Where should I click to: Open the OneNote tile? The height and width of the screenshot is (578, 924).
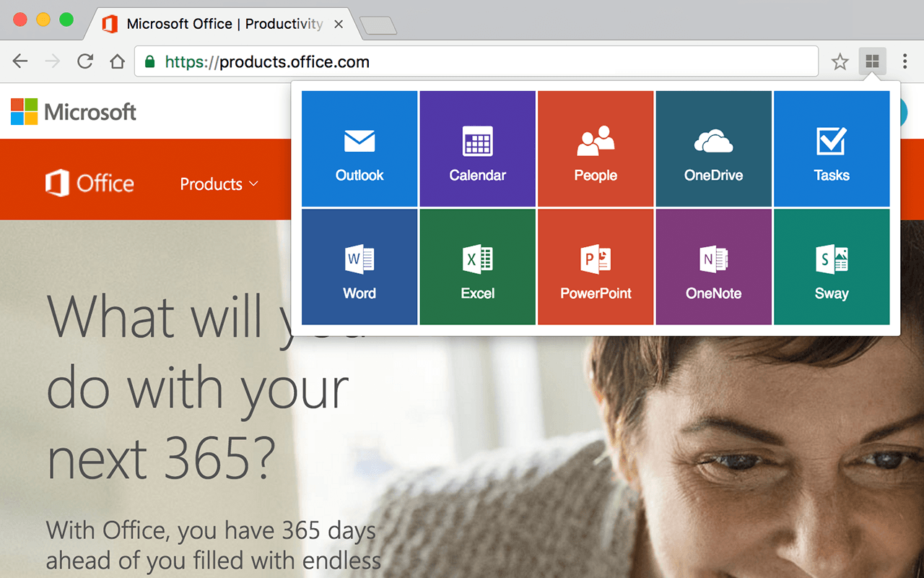[x=714, y=267]
